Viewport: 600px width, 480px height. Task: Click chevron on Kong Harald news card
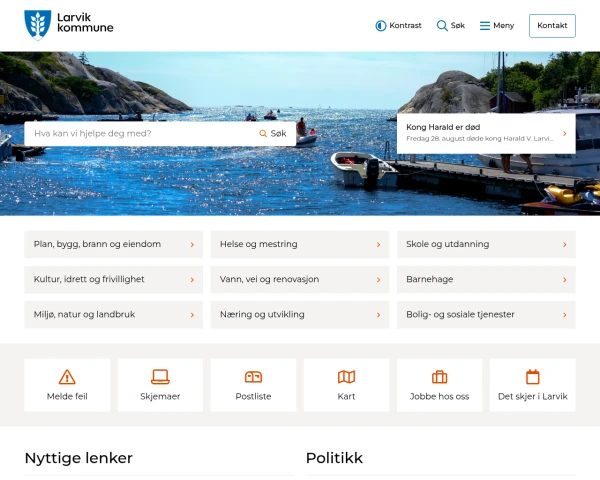565,134
